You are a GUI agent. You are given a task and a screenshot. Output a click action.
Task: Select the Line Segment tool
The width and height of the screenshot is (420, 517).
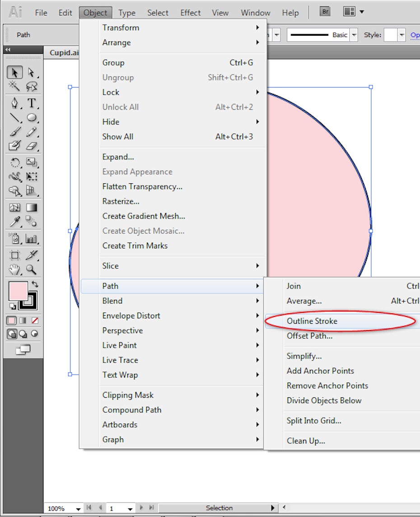tap(14, 117)
